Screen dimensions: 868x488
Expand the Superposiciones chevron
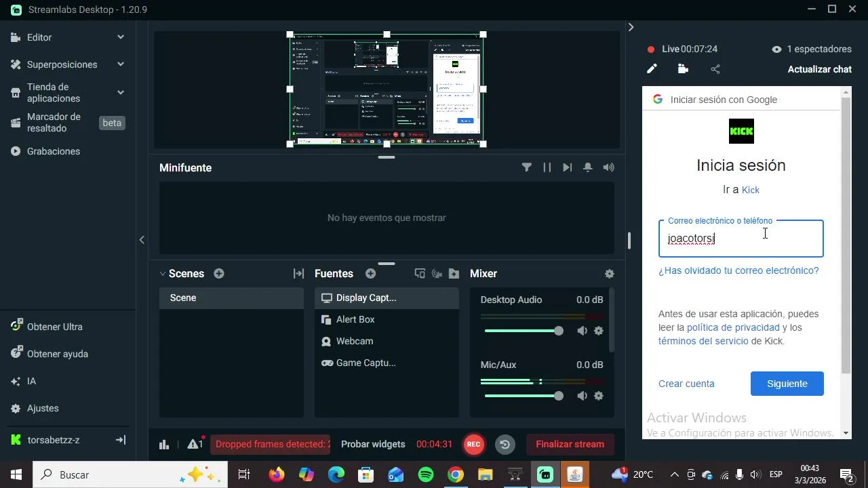coord(121,64)
